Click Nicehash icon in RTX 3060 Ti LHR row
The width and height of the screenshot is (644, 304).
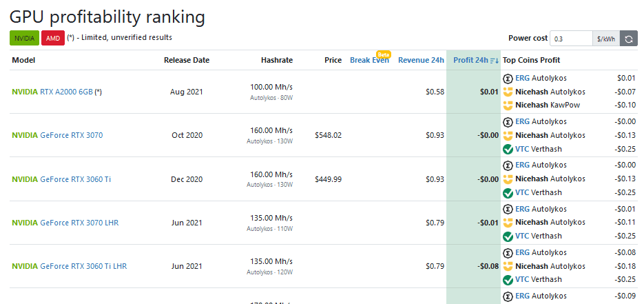click(508, 266)
